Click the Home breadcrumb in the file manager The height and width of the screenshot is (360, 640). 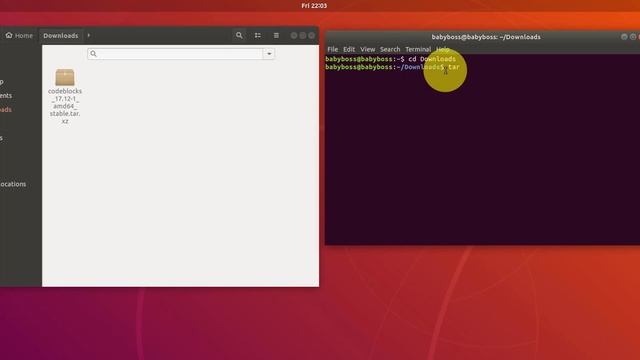tap(19, 36)
